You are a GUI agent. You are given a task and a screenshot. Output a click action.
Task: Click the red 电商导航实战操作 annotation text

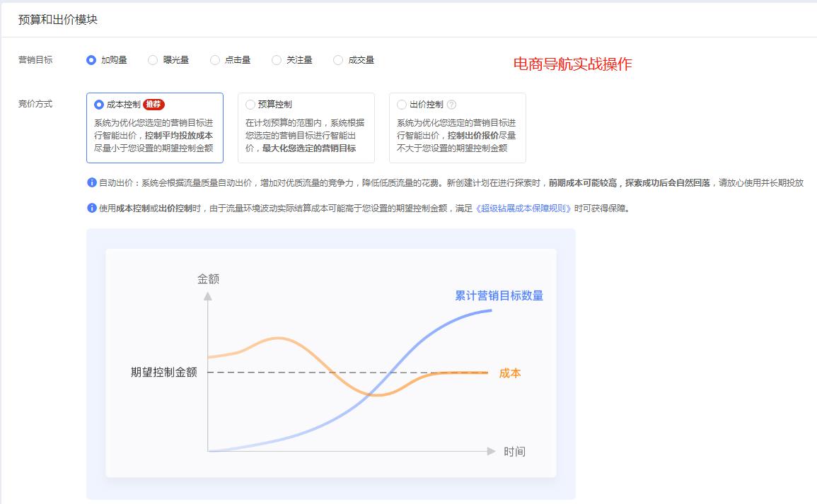pos(573,64)
